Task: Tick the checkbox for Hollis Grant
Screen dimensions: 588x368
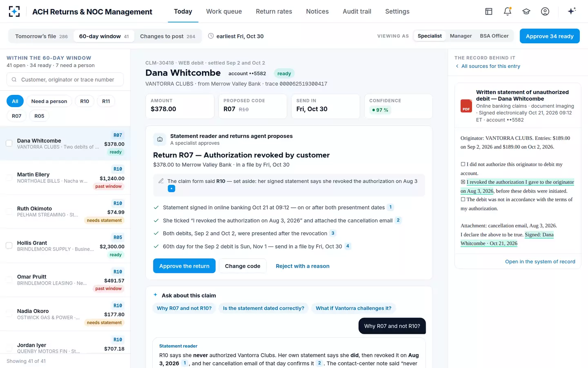Action: 9,246
